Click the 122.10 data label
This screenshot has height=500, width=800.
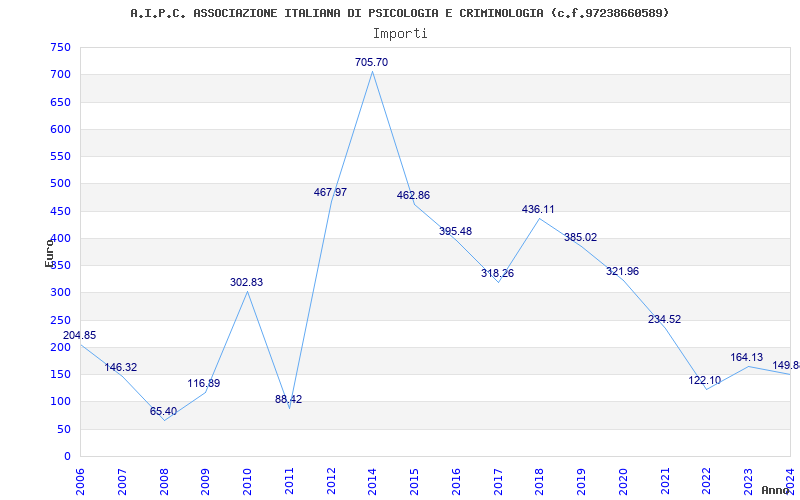coord(705,380)
